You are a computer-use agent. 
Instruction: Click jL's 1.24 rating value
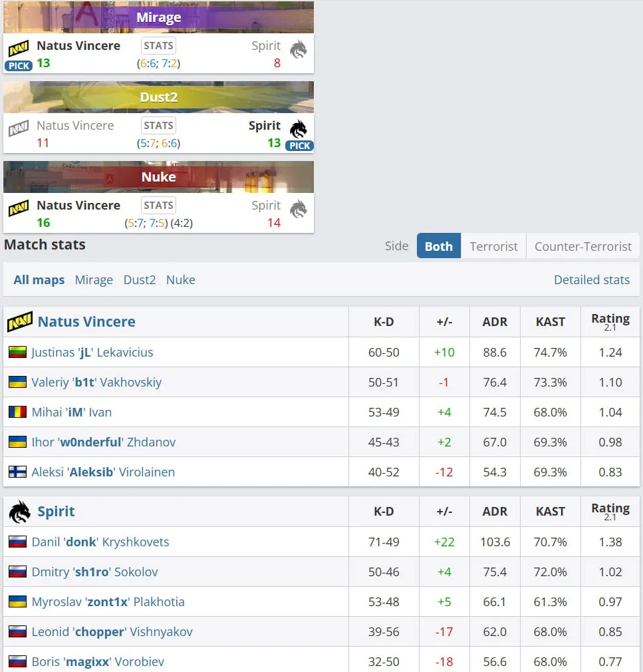[610, 352]
